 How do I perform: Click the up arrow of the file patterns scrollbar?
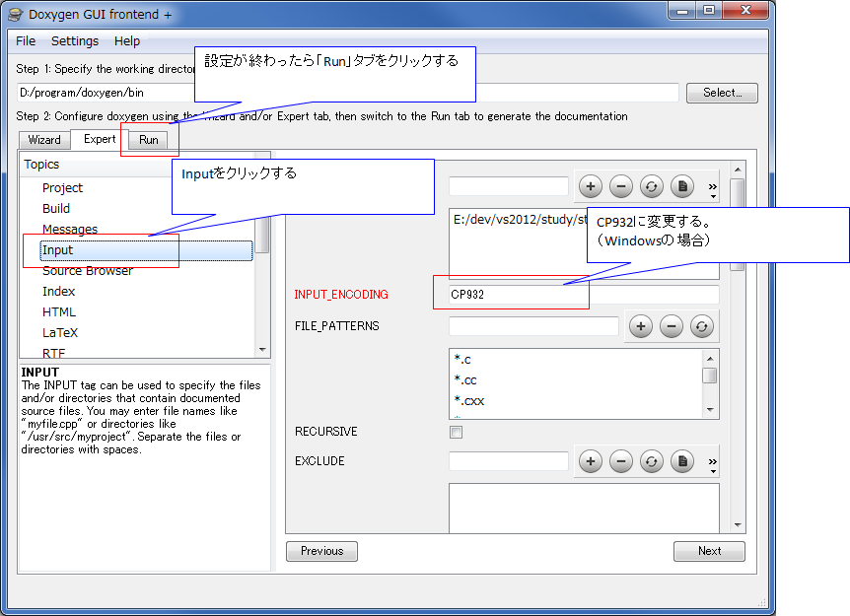(710, 359)
